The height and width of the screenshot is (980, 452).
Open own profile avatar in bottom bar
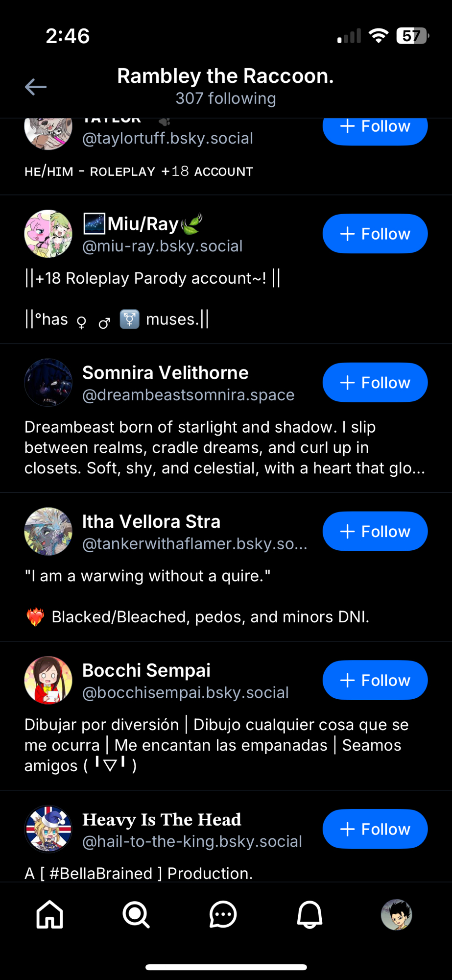tap(396, 914)
